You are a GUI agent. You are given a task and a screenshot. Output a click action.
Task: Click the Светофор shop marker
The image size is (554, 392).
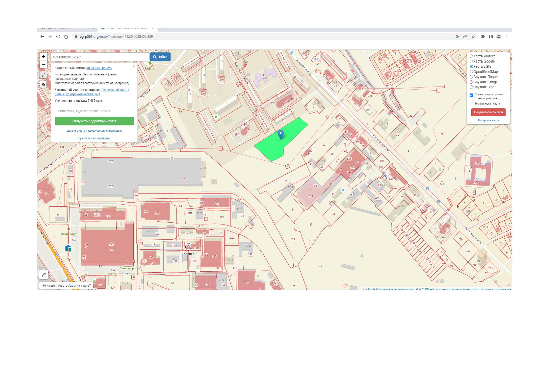click(x=126, y=263)
